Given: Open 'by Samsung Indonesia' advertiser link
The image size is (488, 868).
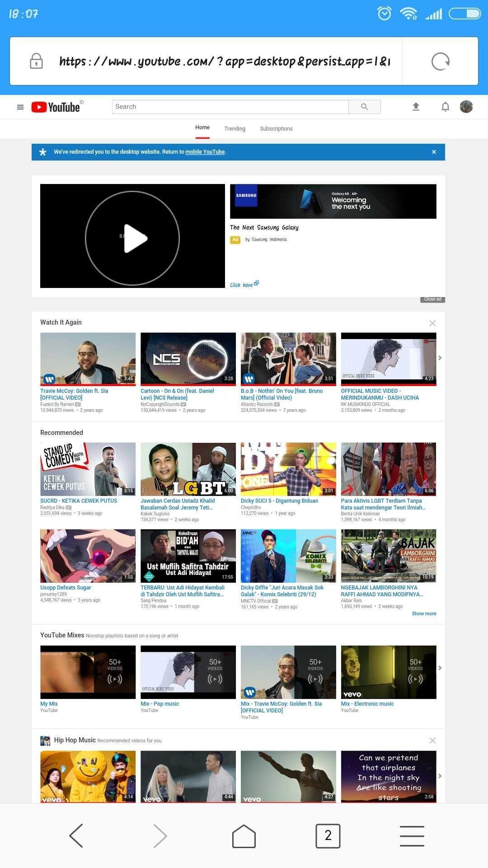Looking at the screenshot, I should coord(266,240).
